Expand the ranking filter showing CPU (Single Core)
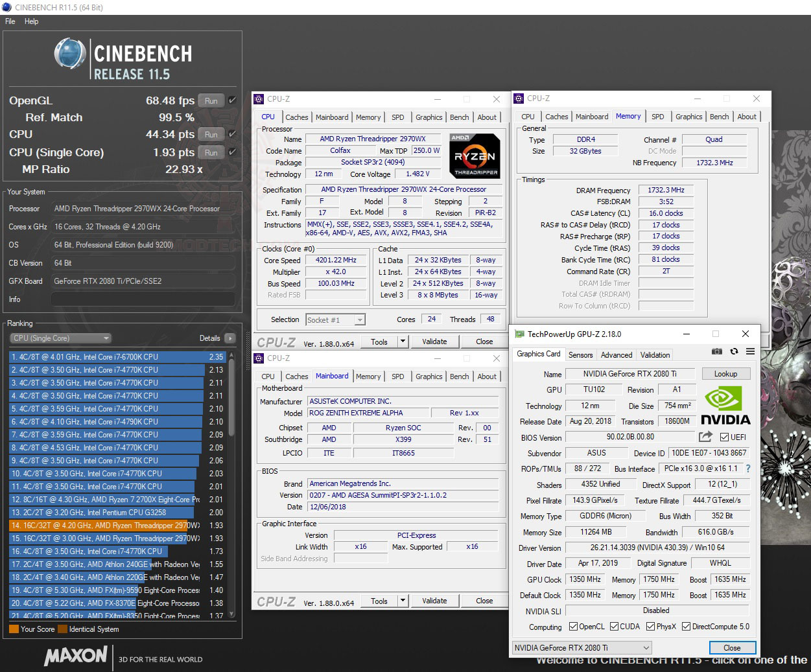 tap(106, 338)
